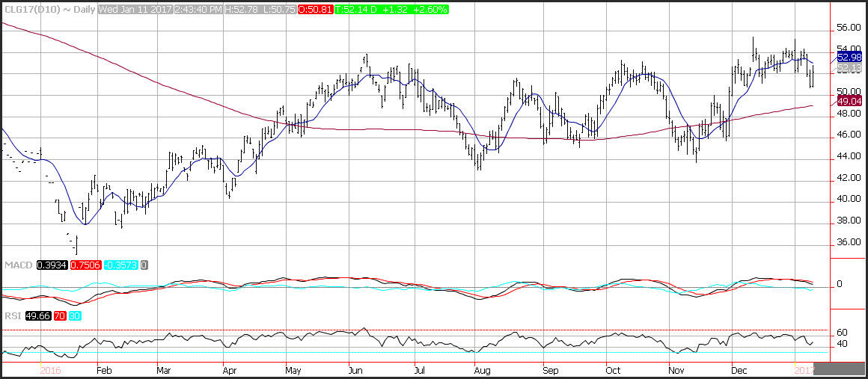Click the gray 52.13 last price tag
This screenshot has height=379, width=868.
coord(849,69)
